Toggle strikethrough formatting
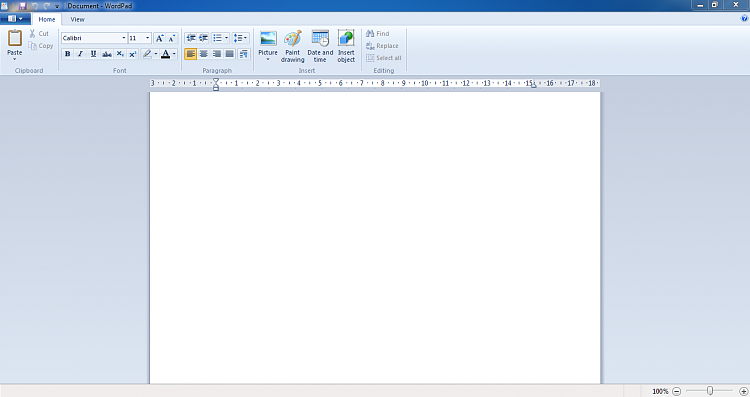750x397 pixels. 107,54
